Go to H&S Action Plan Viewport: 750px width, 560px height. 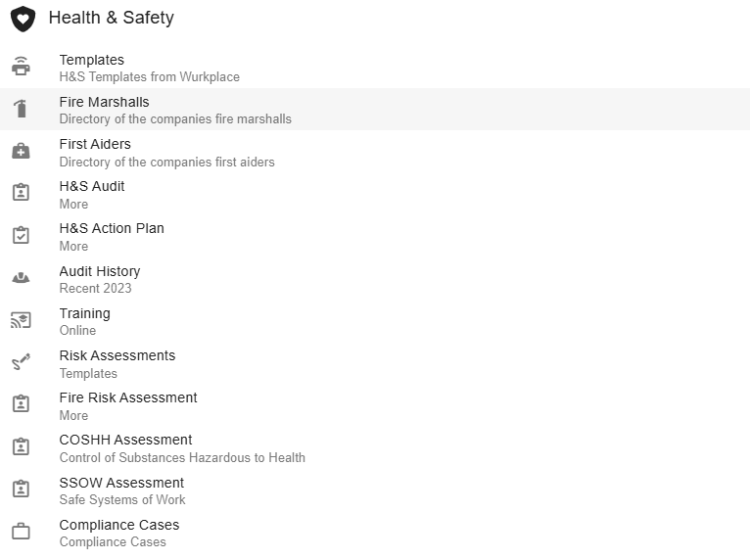point(112,229)
